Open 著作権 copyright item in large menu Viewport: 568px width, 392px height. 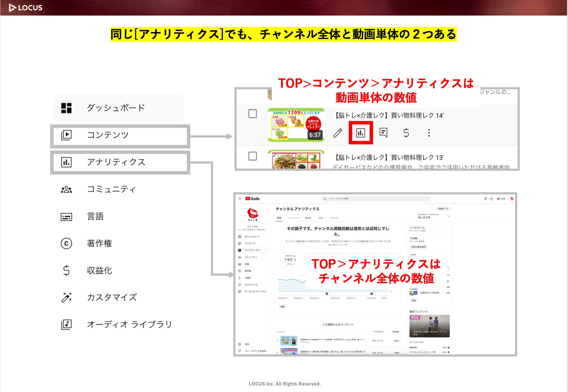(86, 243)
